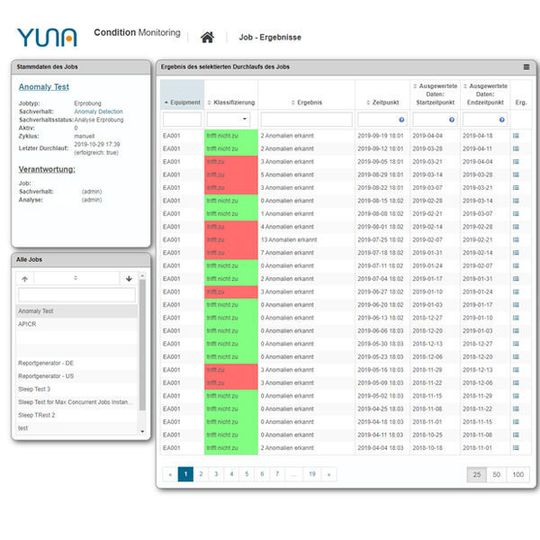Open result details for the 2019-06-20 row
This screenshot has width=540, height=540.
click(x=516, y=305)
